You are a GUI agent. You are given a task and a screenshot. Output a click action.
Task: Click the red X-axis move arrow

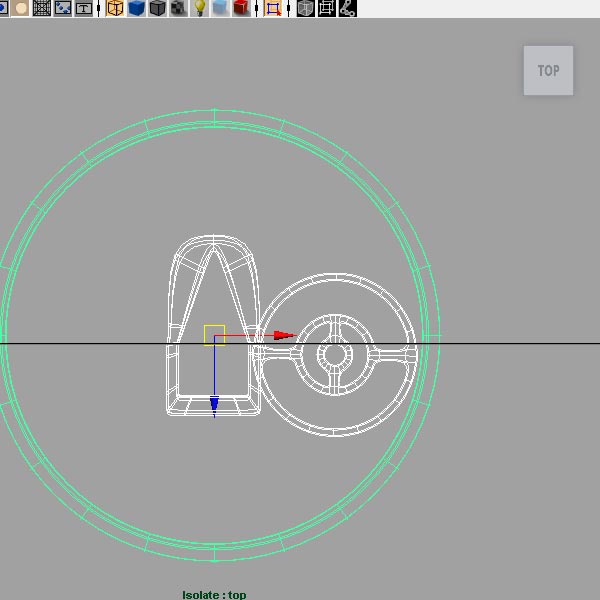point(285,336)
